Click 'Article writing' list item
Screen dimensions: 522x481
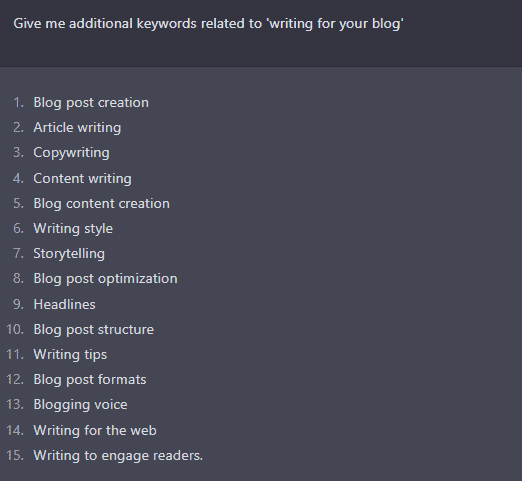(x=77, y=128)
